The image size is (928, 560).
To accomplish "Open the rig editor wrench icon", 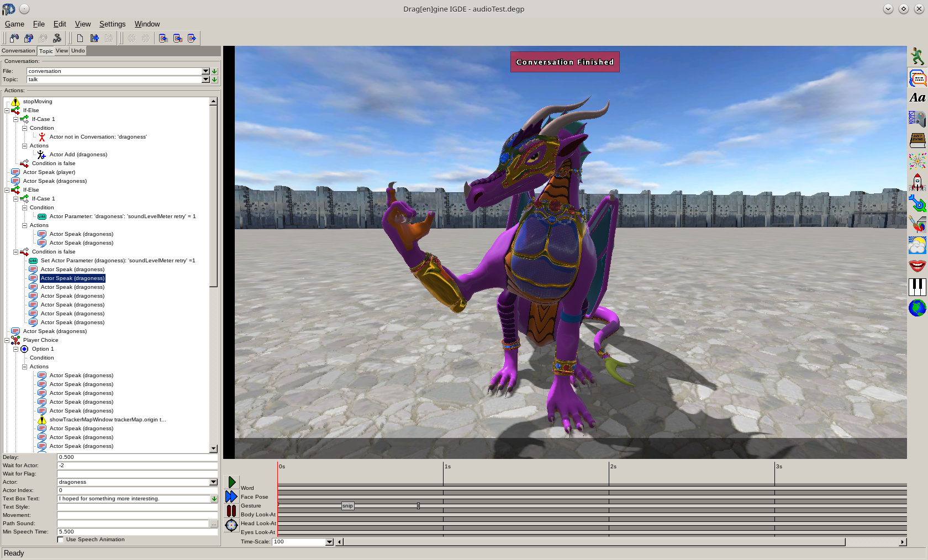I will pos(917,203).
